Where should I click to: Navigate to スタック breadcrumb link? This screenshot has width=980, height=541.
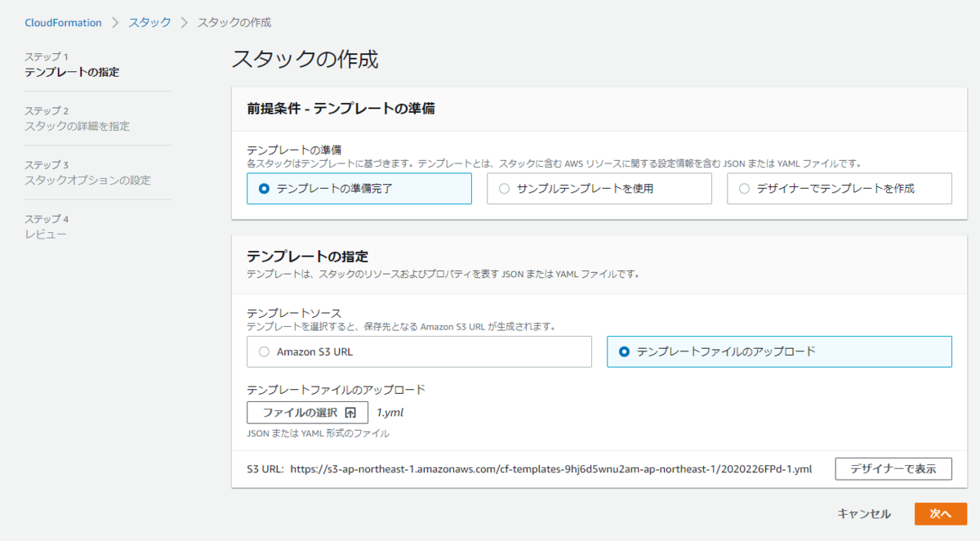pos(149,22)
